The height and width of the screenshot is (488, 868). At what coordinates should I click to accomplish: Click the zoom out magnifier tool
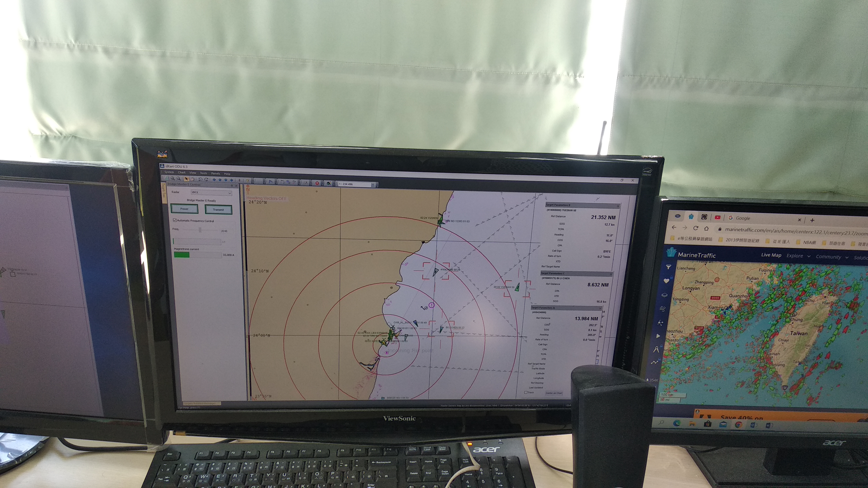point(179,178)
